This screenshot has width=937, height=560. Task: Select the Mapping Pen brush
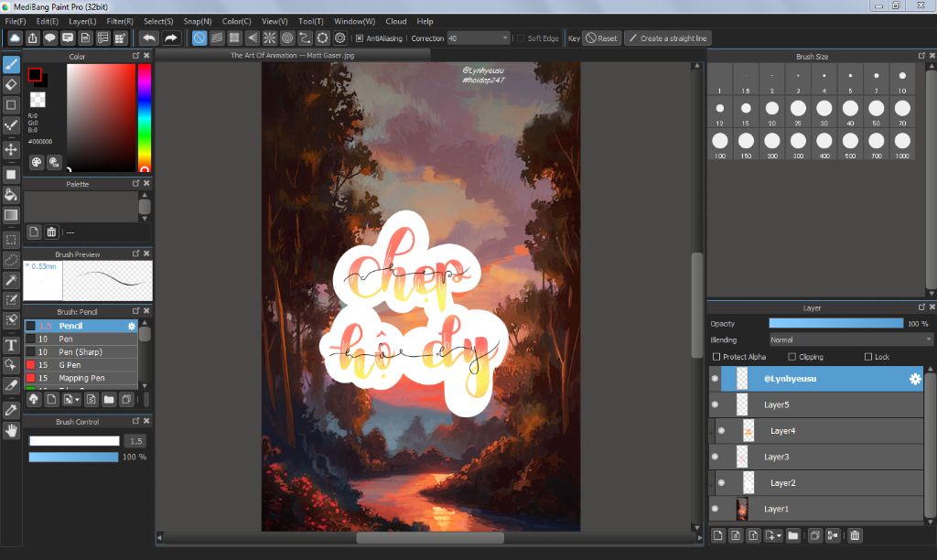[81, 378]
